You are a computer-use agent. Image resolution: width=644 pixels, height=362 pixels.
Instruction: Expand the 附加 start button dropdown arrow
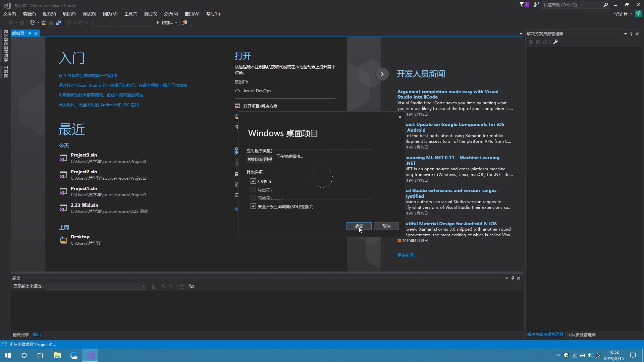[176, 23]
